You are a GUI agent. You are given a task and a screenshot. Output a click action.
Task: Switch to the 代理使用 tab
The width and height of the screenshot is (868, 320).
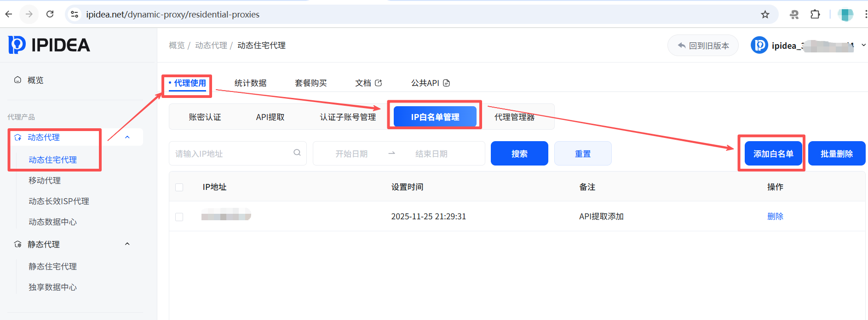(190, 83)
